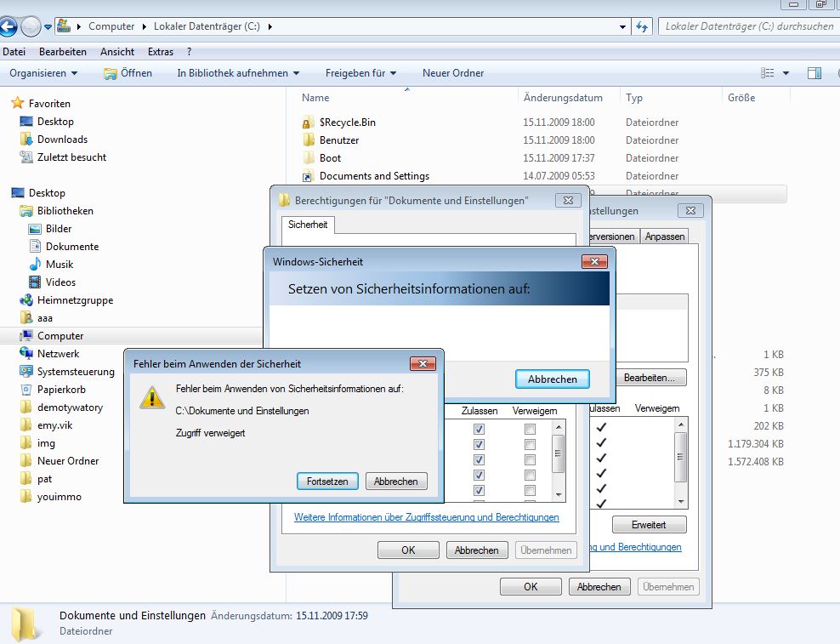Viewport: 840px width, 644px height.
Task: Select Netzwerk in navigation tree
Action: (58, 353)
